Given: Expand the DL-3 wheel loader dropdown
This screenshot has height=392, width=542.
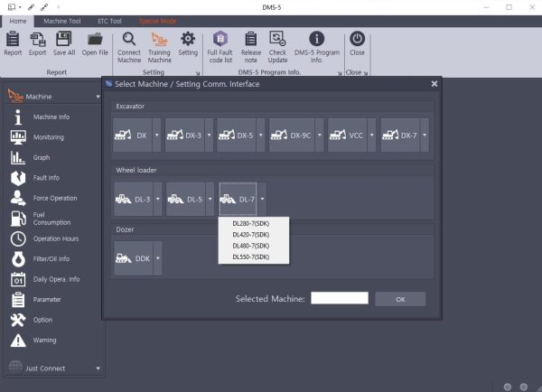Looking at the screenshot, I should (158, 199).
